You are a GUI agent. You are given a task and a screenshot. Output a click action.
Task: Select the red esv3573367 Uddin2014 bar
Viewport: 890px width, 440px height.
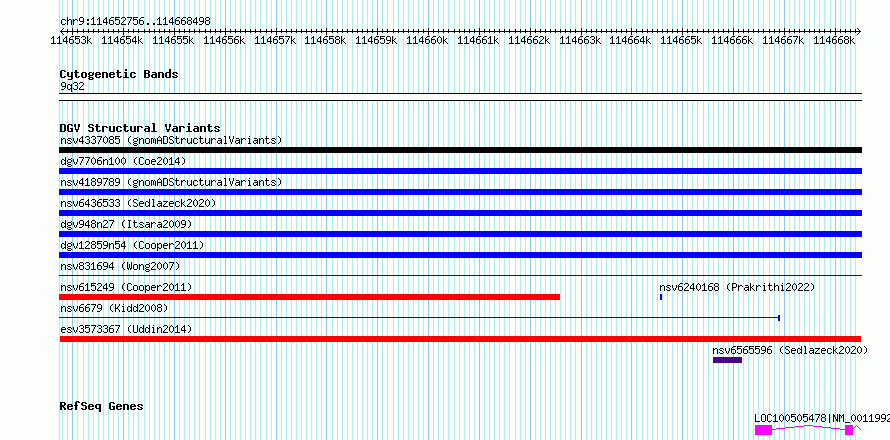[460, 339]
